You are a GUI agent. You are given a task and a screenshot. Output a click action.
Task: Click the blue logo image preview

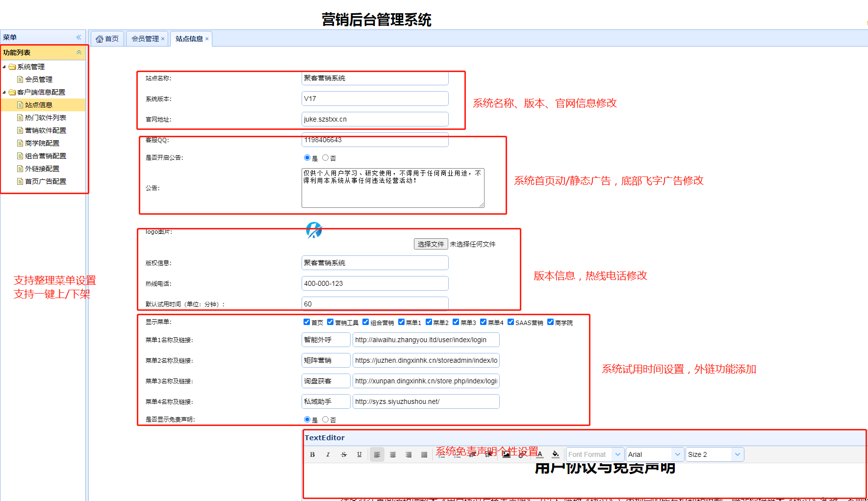(x=314, y=230)
